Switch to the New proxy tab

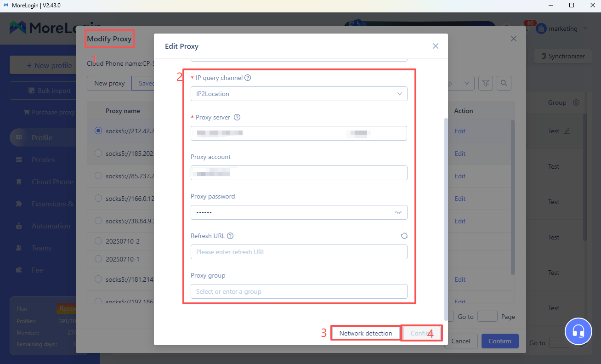109,83
